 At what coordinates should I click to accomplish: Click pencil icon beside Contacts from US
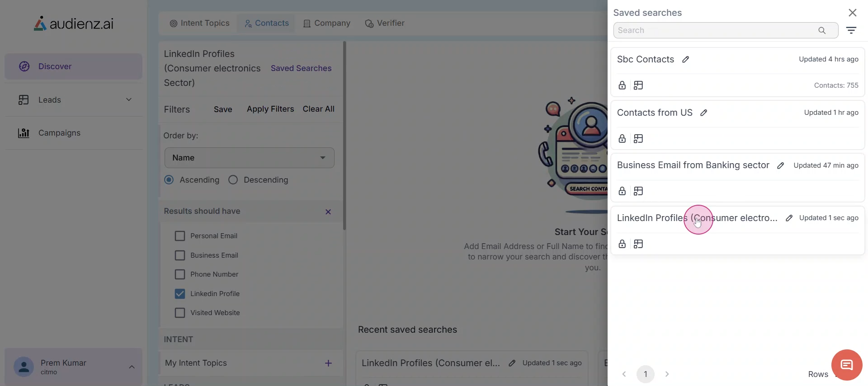pos(703,113)
